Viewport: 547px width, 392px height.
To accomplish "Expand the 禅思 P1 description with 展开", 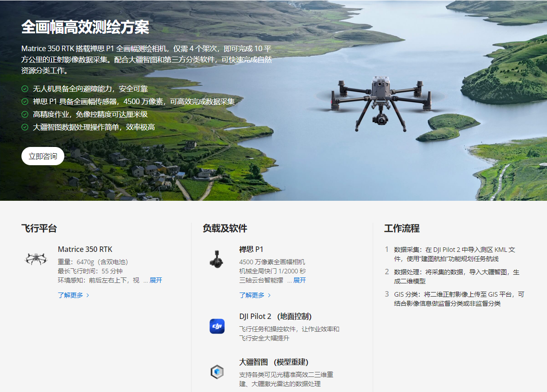I will [x=299, y=280].
